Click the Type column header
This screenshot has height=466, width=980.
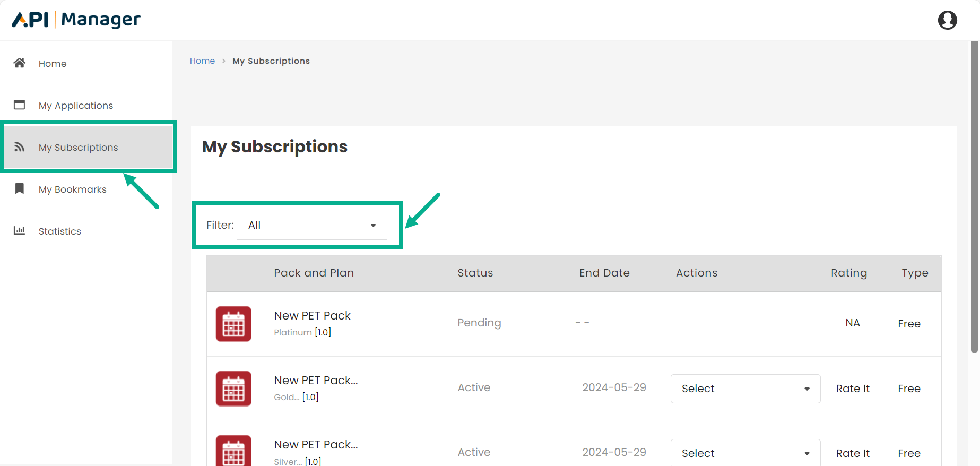pos(915,273)
